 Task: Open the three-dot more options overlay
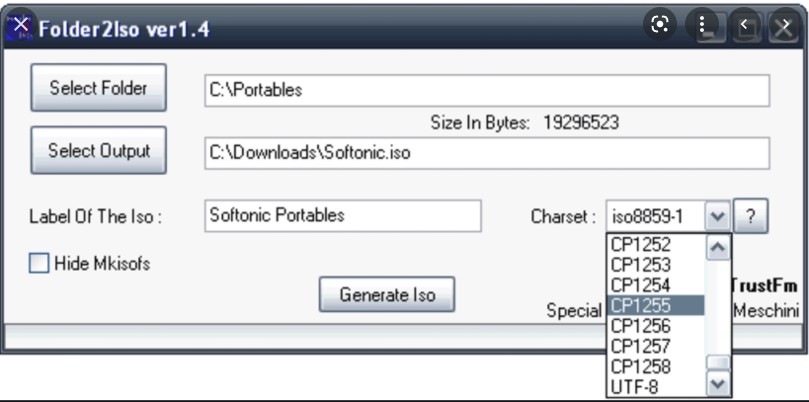(x=702, y=25)
